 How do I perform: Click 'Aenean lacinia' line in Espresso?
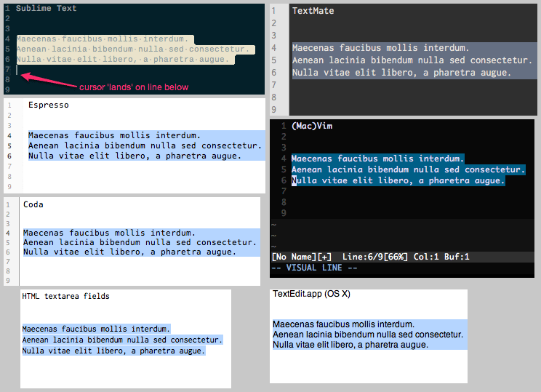pos(145,145)
